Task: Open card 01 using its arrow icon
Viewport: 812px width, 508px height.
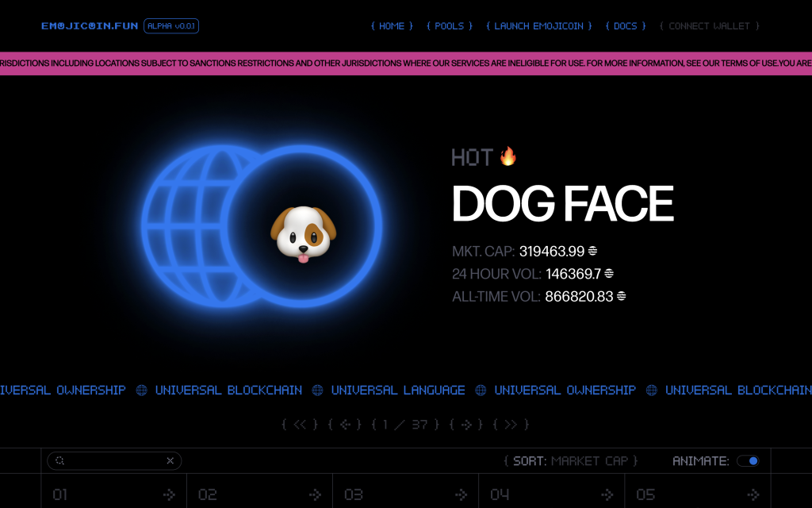Action: (x=169, y=495)
